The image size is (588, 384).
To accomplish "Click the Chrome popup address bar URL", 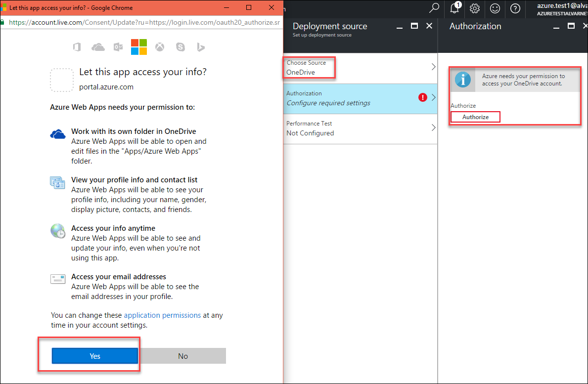I will pyautogui.click(x=144, y=22).
